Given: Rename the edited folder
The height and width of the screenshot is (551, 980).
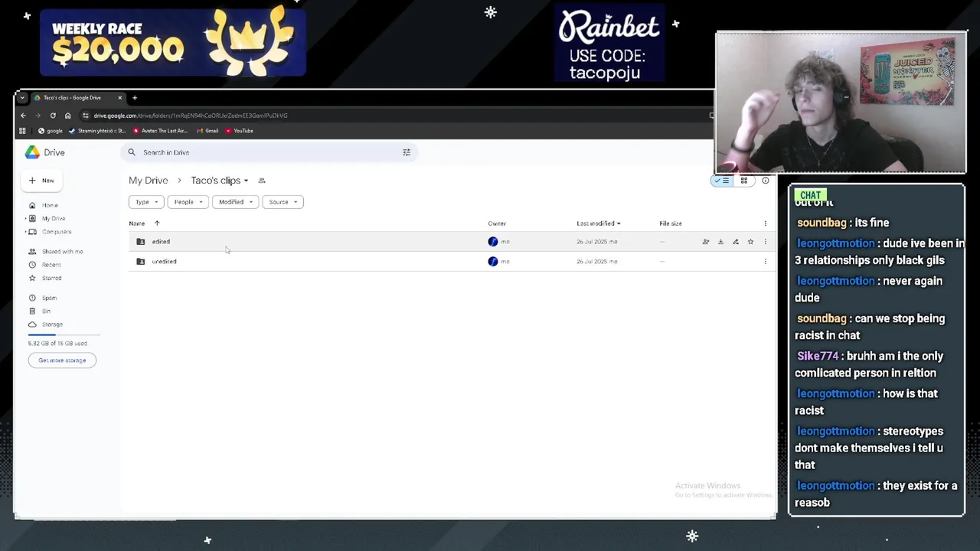Looking at the screenshot, I should [736, 242].
